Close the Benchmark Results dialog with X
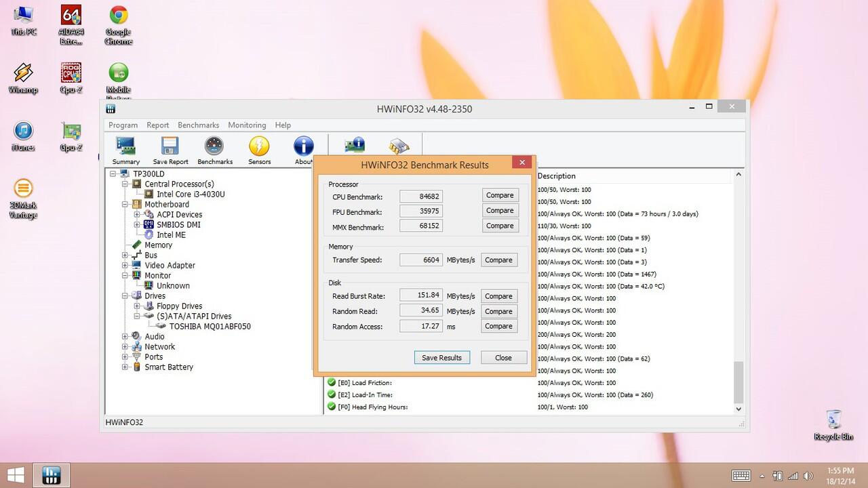Image resolution: width=868 pixels, height=488 pixels. point(521,163)
